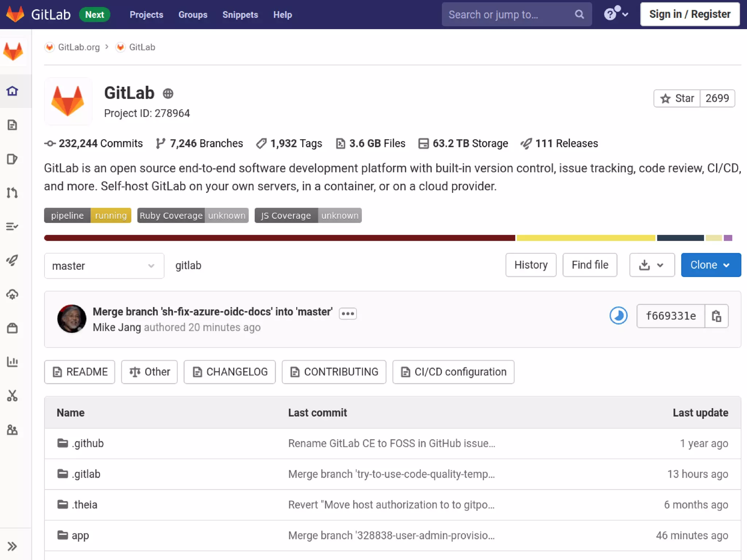Click the yellow JavaScript language bar segment
747x560 pixels.
coord(585,238)
